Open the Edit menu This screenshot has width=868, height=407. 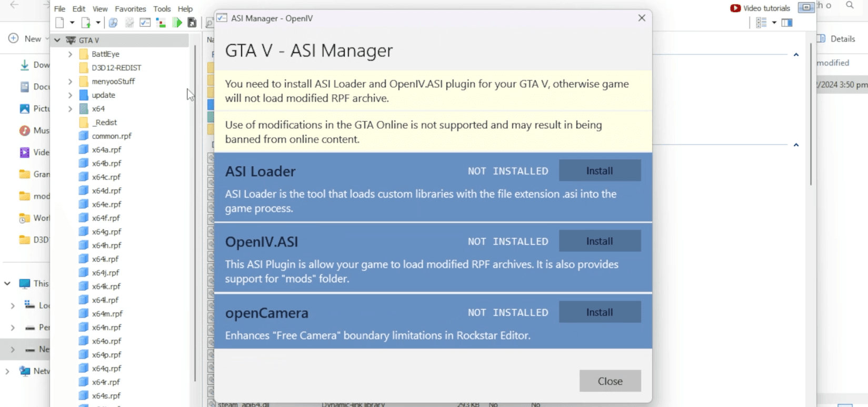(x=79, y=9)
